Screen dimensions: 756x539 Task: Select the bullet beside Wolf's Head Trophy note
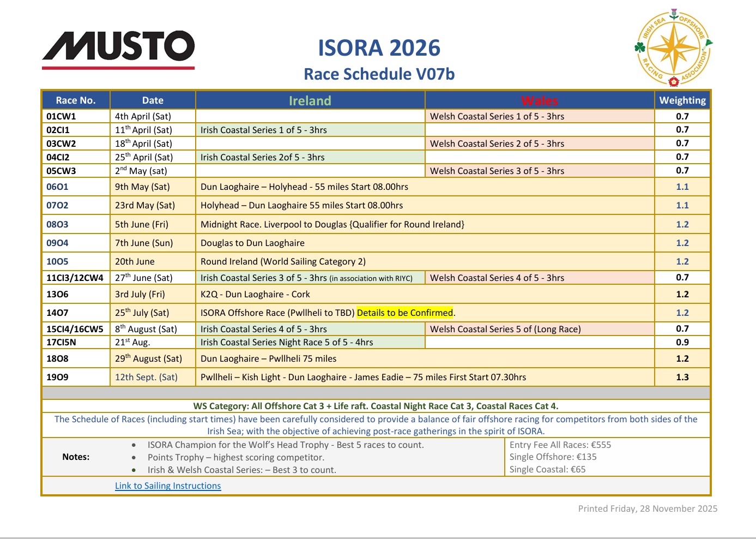pyautogui.click(x=132, y=446)
